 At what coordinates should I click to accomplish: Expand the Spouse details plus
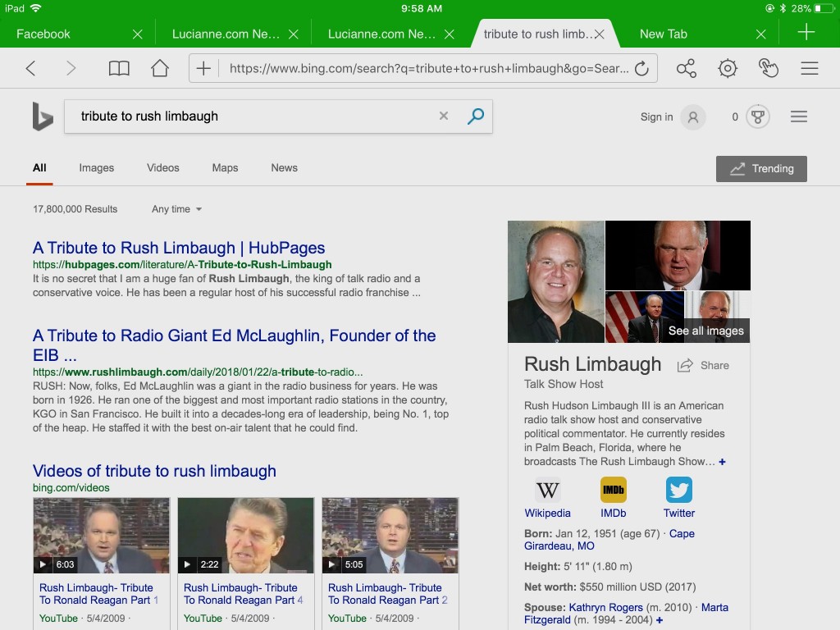pyautogui.click(x=660, y=620)
